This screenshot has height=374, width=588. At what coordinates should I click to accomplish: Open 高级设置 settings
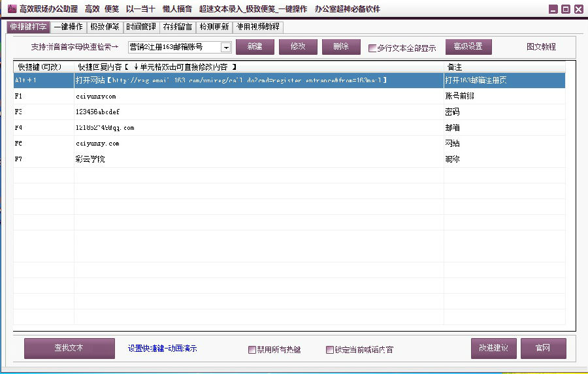point(468,47)
